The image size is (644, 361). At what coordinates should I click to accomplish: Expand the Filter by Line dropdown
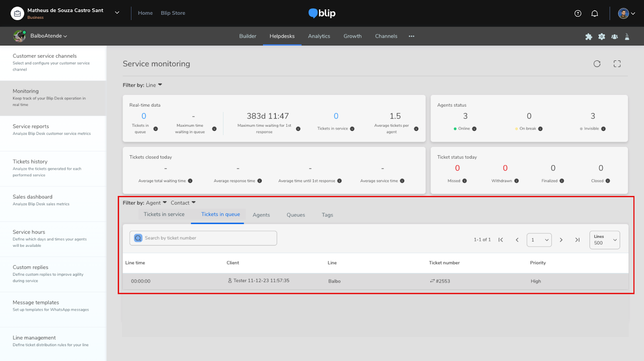pyautogui.click(x=154, y=85)
